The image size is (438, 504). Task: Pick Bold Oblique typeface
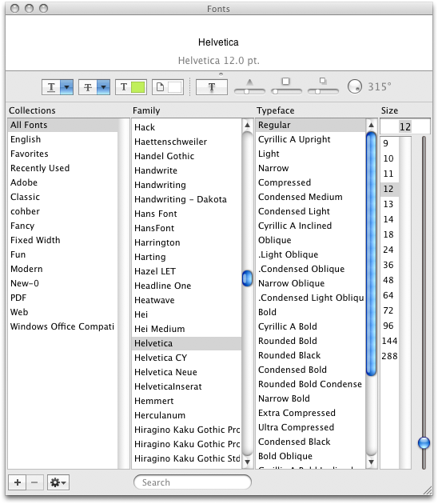tap(311, 456)
